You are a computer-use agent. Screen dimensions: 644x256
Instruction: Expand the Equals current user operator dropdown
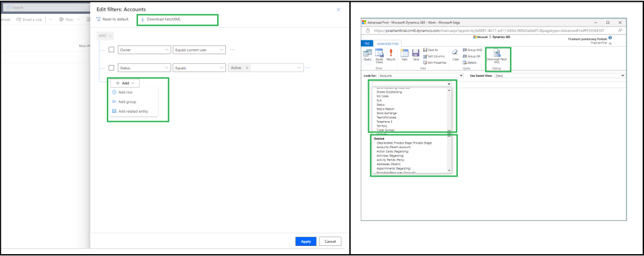point(199,49)
